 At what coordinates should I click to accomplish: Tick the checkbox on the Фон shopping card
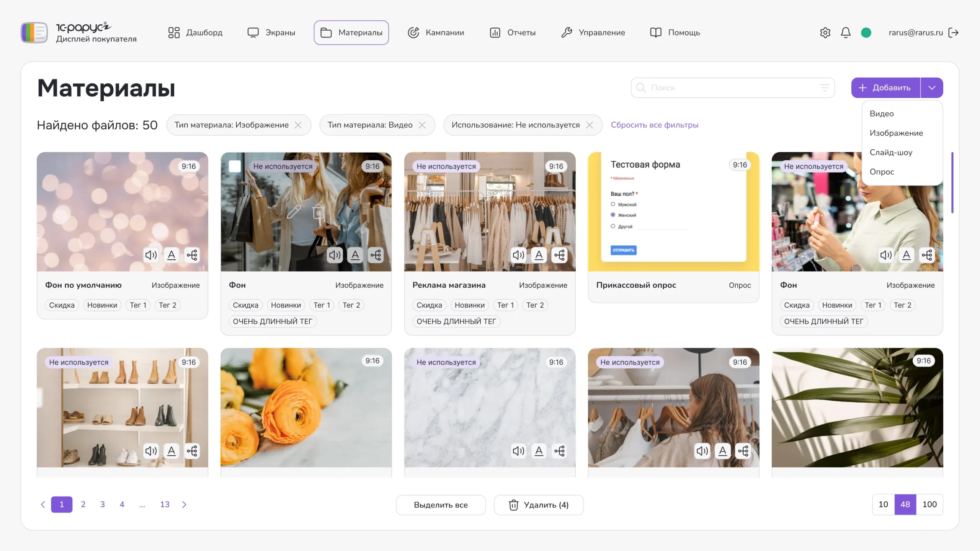coord(235,166)
